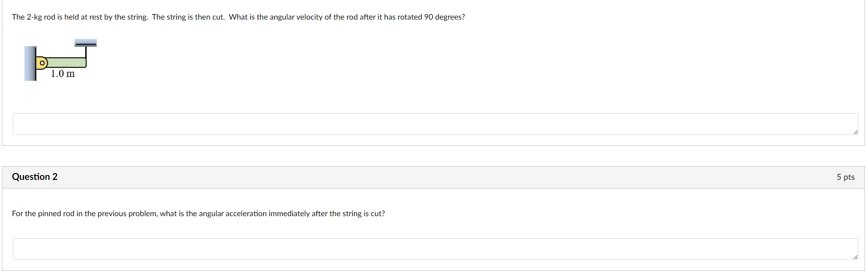Click the Question 2 header bar
The height and width of the screenshot is (273, 868).
click(x=434, y=177)
